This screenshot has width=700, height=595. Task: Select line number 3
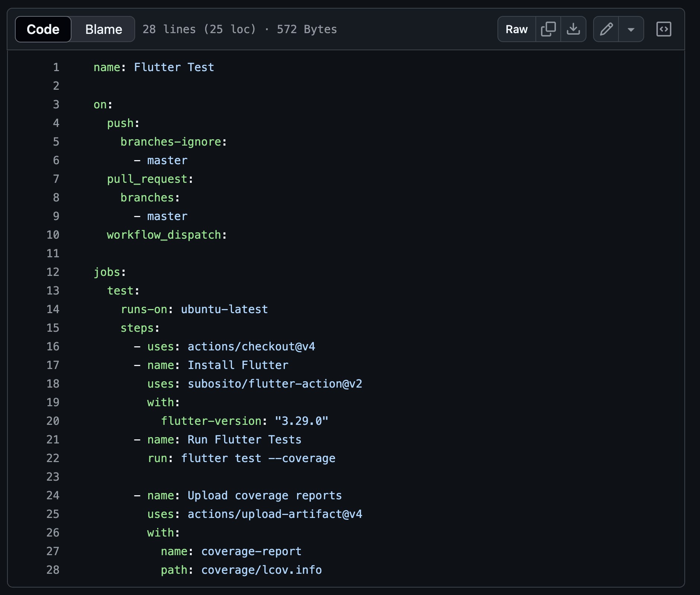click(56, 104)
